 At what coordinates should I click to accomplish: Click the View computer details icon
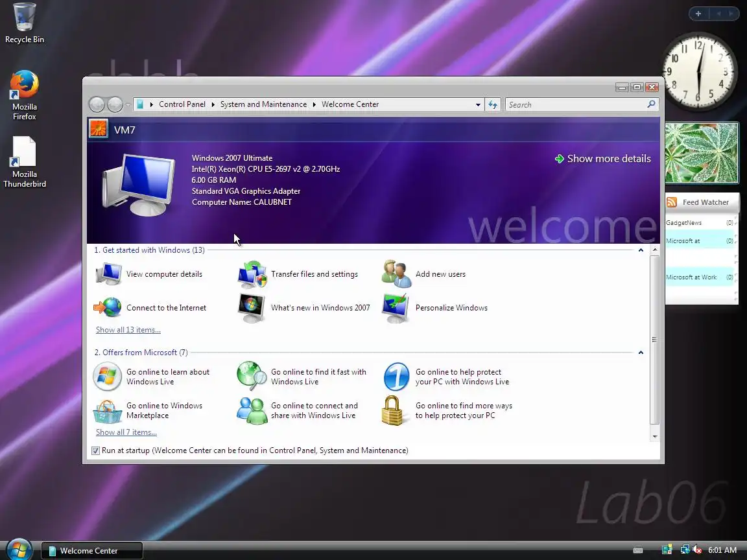[x=109, y=274]
